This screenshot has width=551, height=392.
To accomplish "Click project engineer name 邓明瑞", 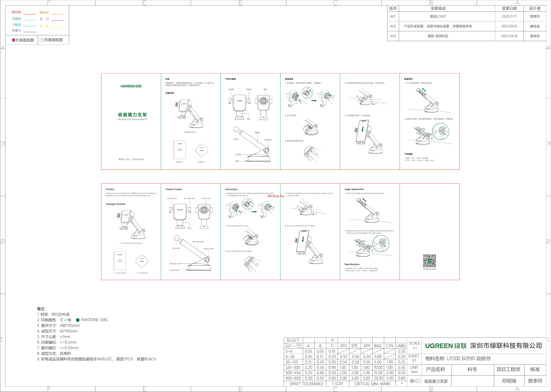I will point(509,381).
